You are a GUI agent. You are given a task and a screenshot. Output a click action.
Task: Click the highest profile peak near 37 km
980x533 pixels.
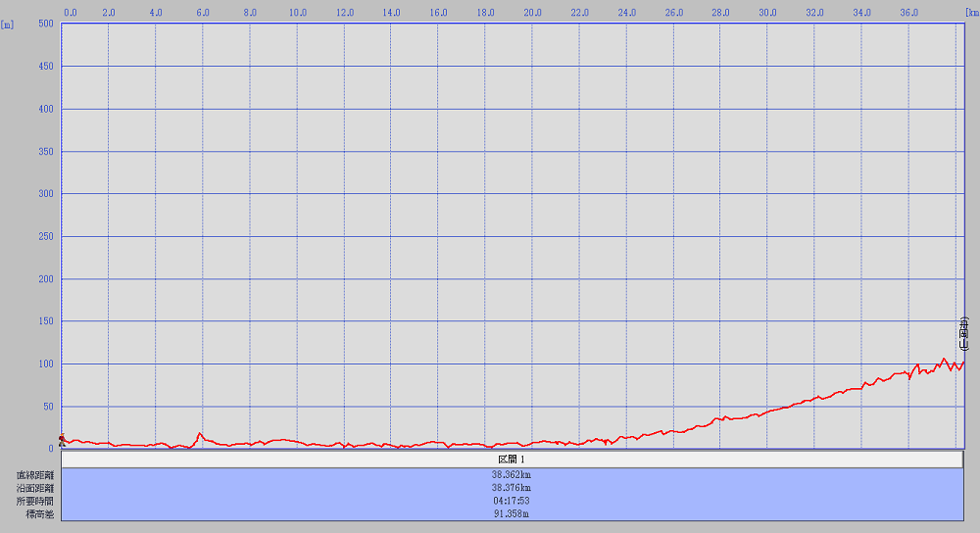[x=944, y=360]
